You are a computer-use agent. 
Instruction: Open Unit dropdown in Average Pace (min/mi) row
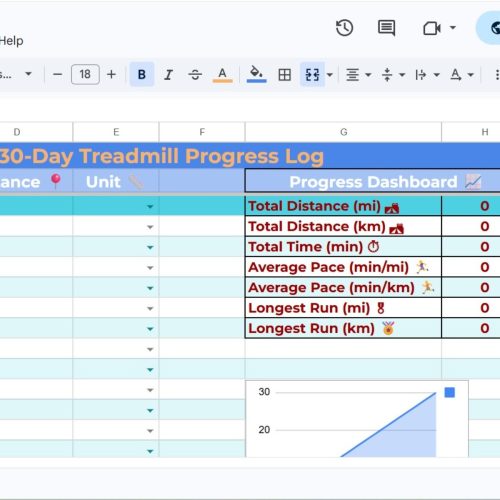pos(150,268)
